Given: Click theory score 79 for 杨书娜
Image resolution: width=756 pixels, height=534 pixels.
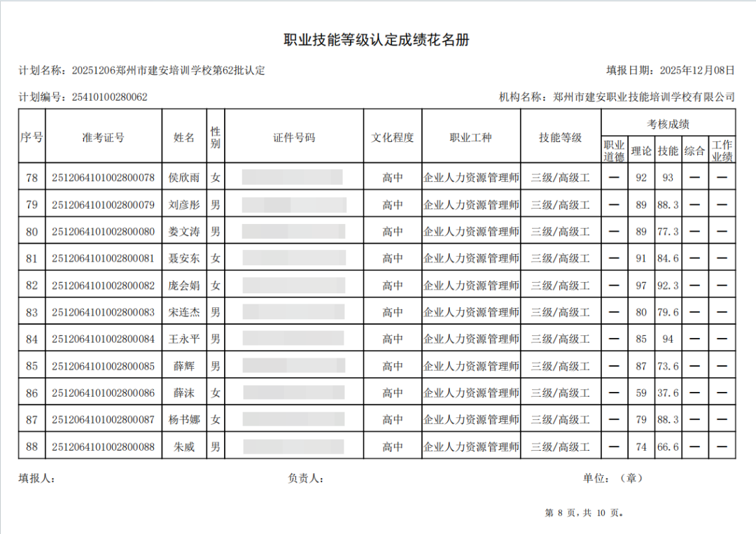Looking at the screenshot, I should (641, 420).
